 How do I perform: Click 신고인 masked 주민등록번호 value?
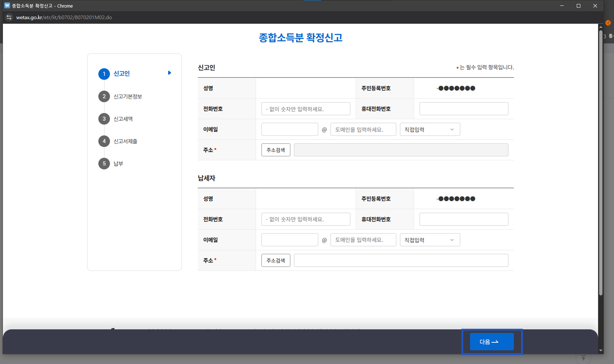(456, 88)
